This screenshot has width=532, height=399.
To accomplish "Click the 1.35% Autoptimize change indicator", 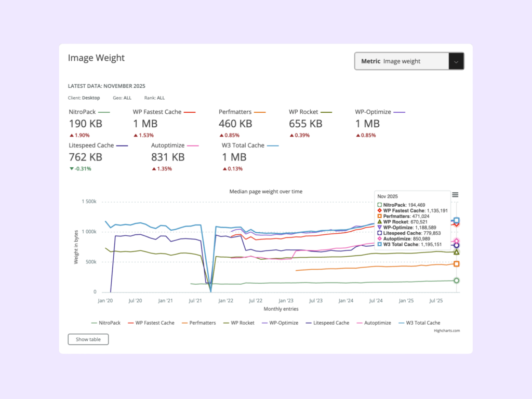I will pyautogui.click(x=162, y=169).
